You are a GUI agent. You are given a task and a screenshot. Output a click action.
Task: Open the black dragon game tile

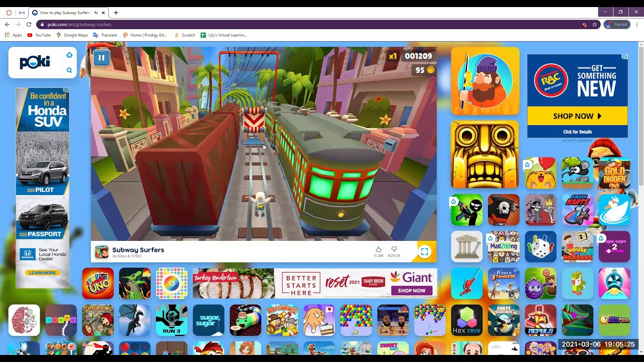tap(134, 320)
